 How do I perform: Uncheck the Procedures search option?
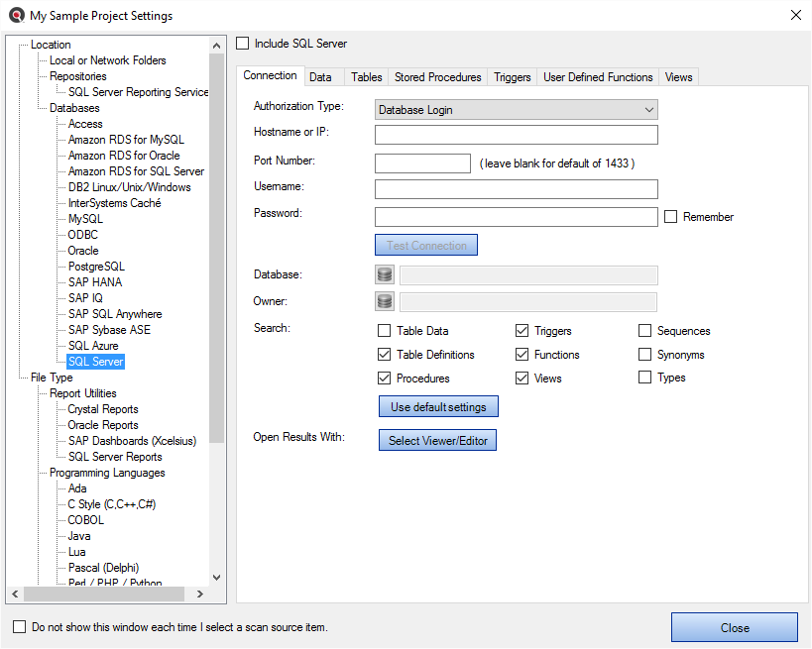[x=385, y=379]
